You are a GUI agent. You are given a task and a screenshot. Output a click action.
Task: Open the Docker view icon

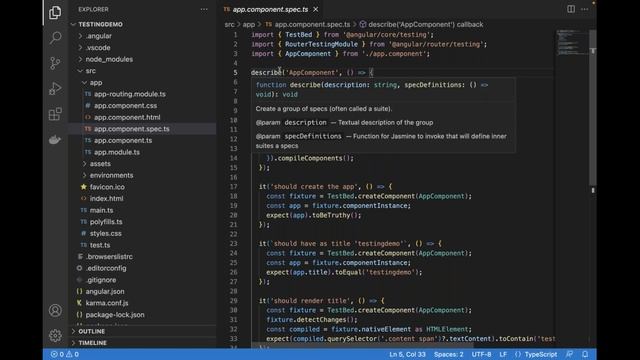click(55, 140)
